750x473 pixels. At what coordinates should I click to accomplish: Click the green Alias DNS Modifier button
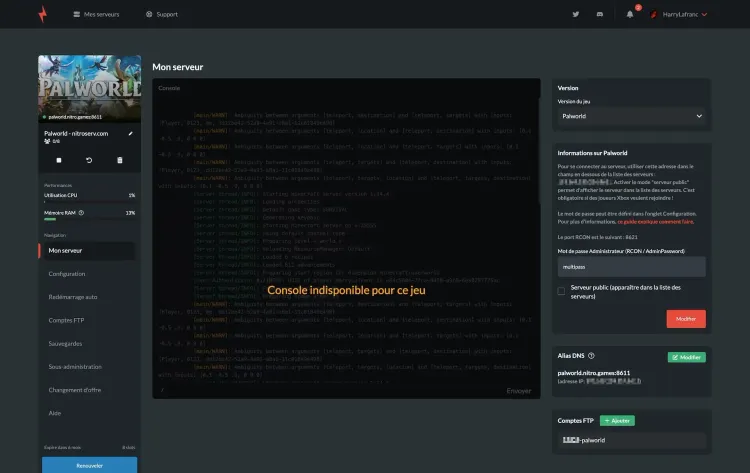(x=686, y=357)
